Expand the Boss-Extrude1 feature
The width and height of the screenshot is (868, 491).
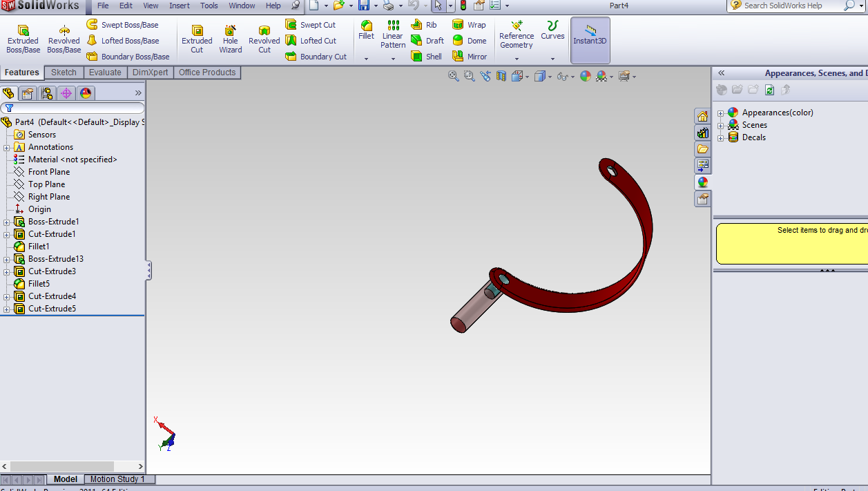pos(7,222)
